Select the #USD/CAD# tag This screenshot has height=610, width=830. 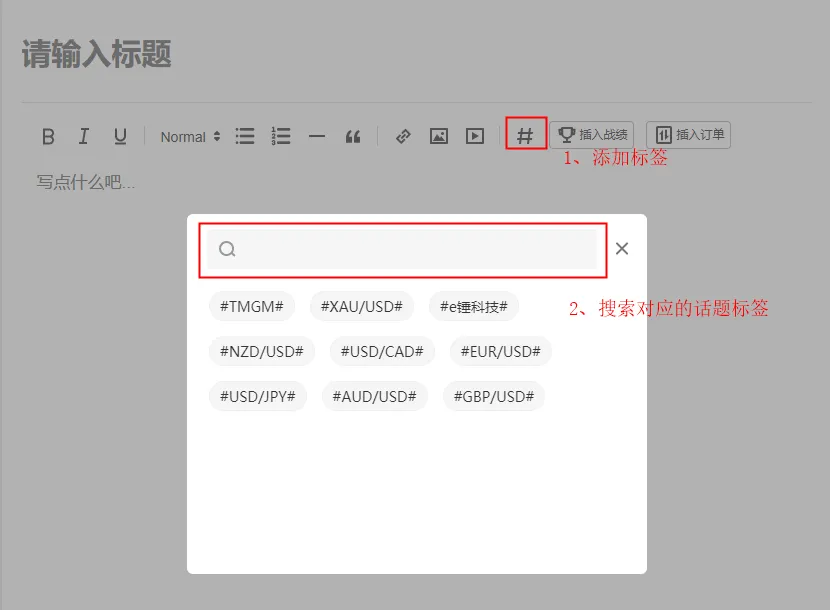click(x=382, y=352)
